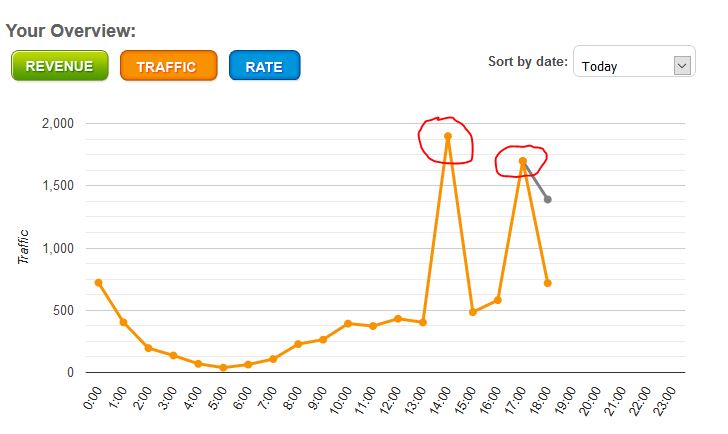This screenshot has width=728, height=434.
Task: Select the data point at 12:00
Action: (x=398, y=319)
